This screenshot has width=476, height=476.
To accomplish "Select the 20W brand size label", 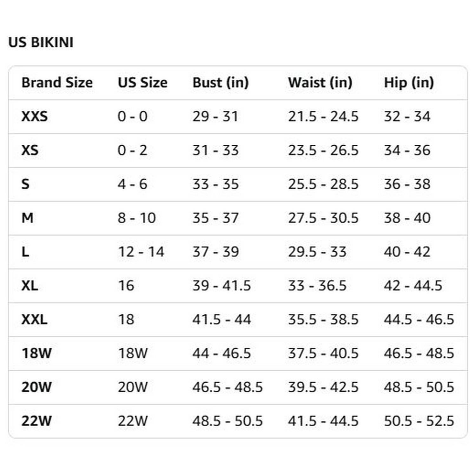I will coord(36,387).
